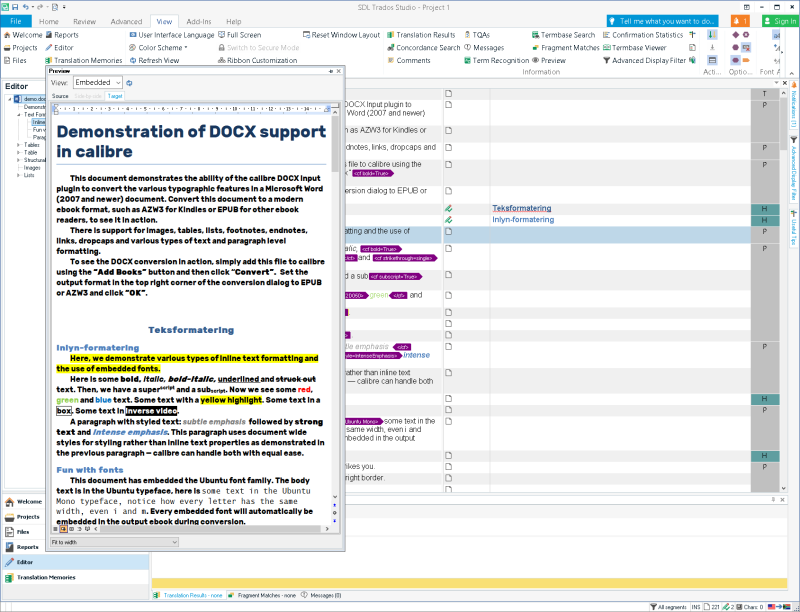Switch to the Help ribbon tab

233,21
